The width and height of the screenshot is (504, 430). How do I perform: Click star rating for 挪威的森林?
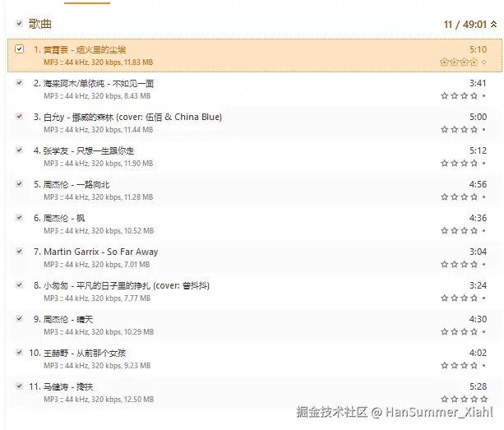click(x=459, y=129)
